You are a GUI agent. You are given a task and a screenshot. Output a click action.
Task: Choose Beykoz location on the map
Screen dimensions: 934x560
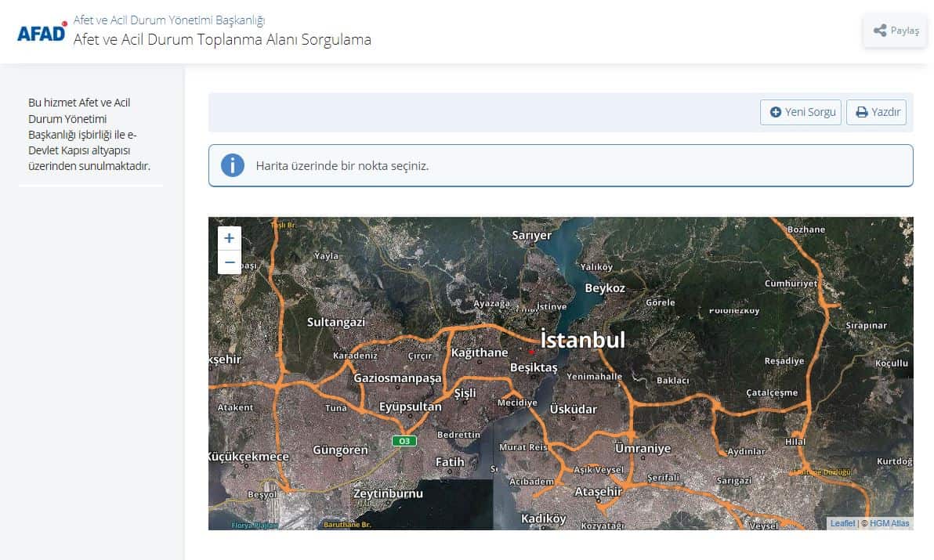click(x=605, y=288)
